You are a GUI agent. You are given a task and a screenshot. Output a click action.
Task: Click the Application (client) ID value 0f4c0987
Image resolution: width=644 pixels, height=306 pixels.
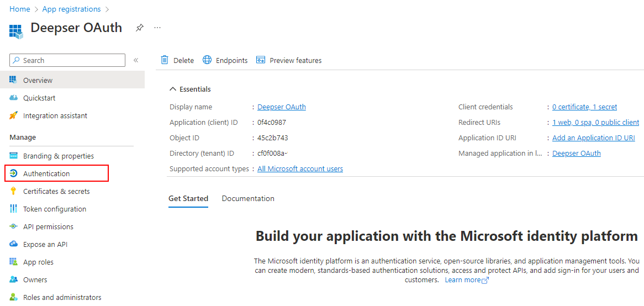[272, 123]
